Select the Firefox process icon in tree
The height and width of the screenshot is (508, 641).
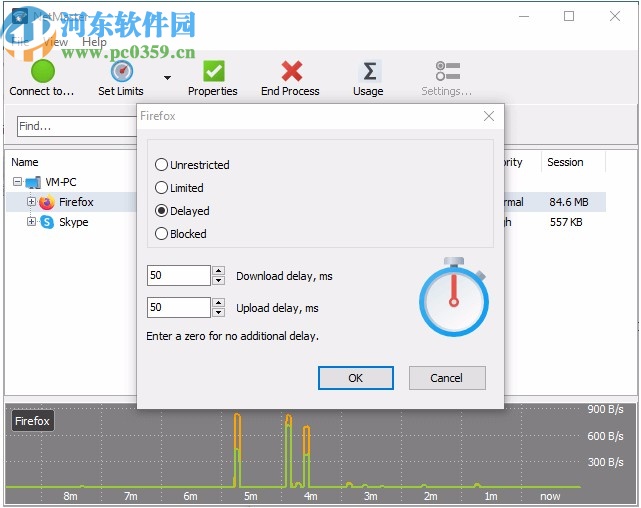point(47,202)
